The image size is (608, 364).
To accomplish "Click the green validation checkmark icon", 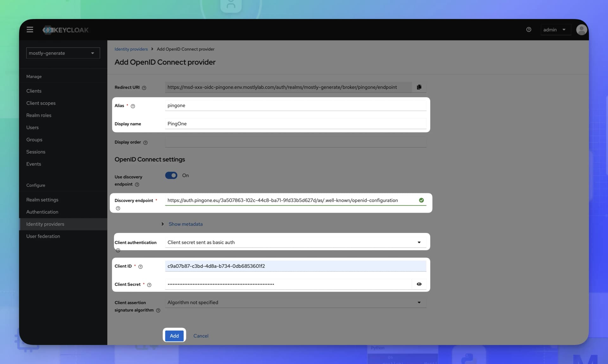I will tap(421, 200).
